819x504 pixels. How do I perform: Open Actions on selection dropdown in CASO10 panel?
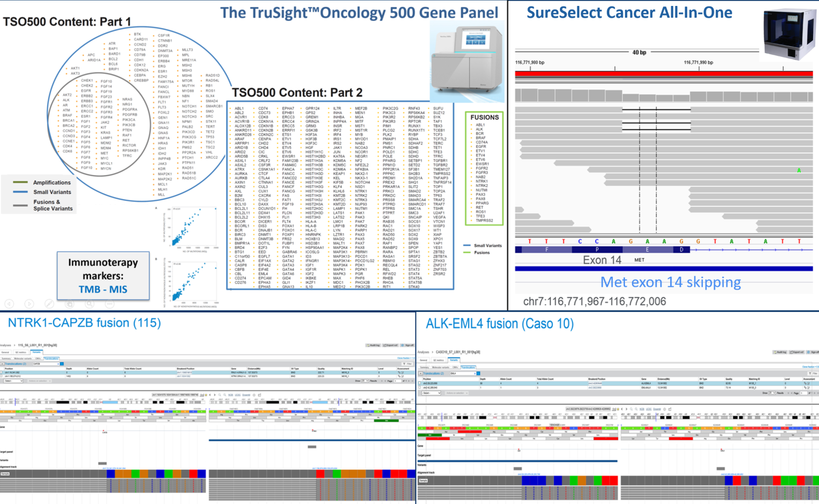[457, 393]
